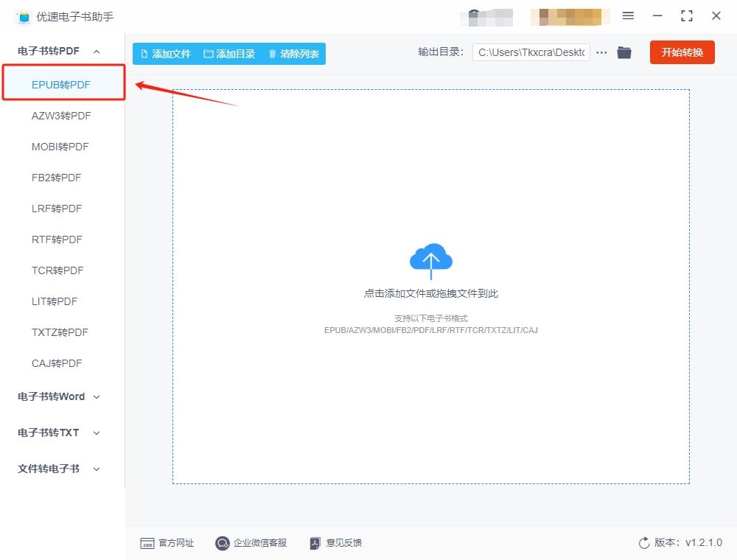Select MOBI转PDF in the sidebar
Screen dimensions: 737x560
tap(60, 147)
